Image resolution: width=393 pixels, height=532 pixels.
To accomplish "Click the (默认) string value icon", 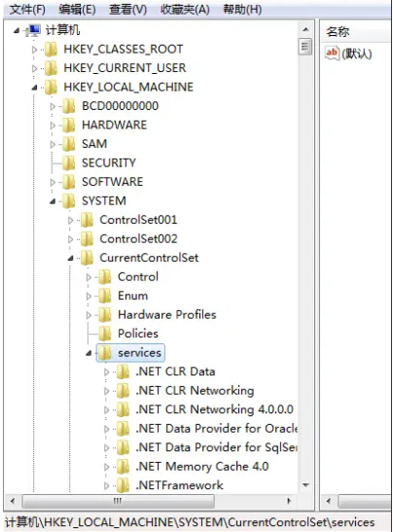I will 332,53.
